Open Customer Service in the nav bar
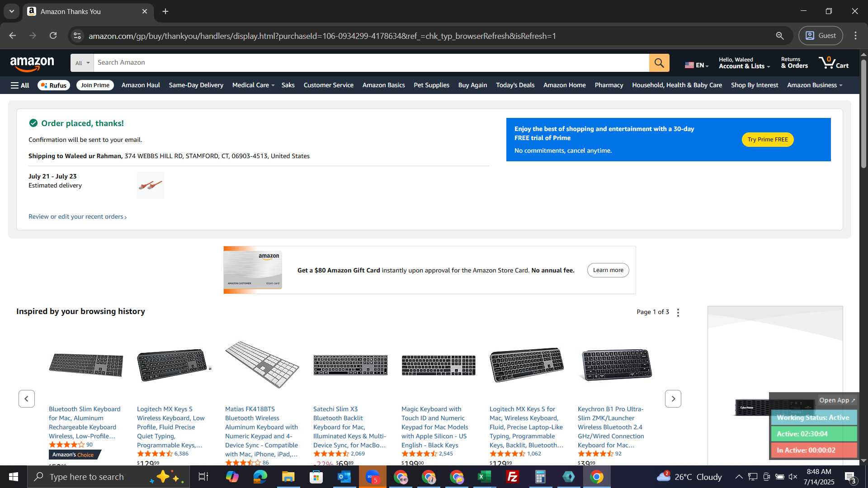868x488 pixels. click(328, 85)
